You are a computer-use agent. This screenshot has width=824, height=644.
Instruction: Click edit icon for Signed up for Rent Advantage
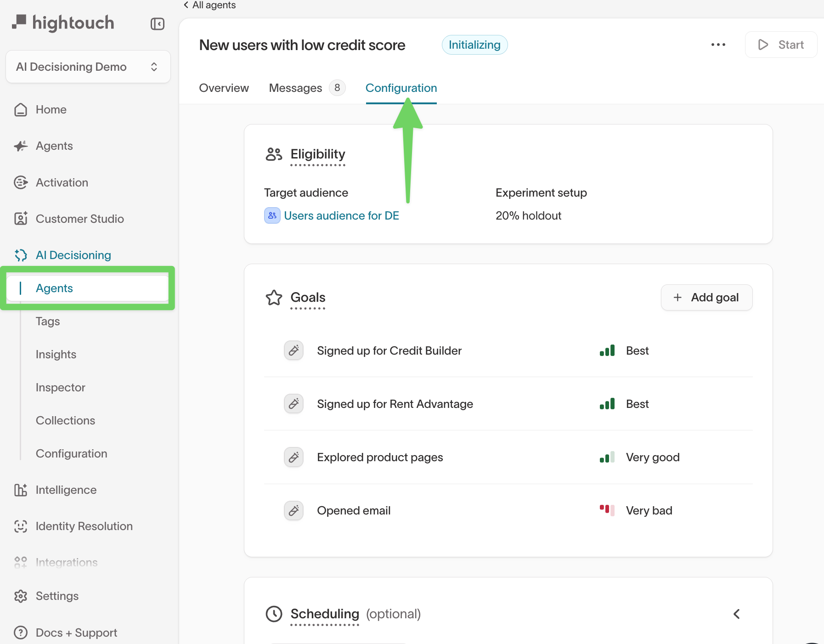click(293, 404)
